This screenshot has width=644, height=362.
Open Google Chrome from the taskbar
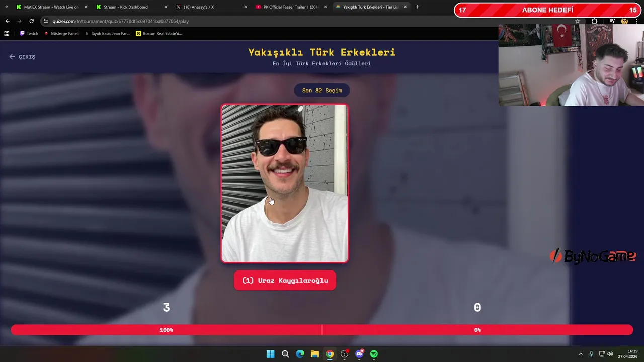point(330,354)
